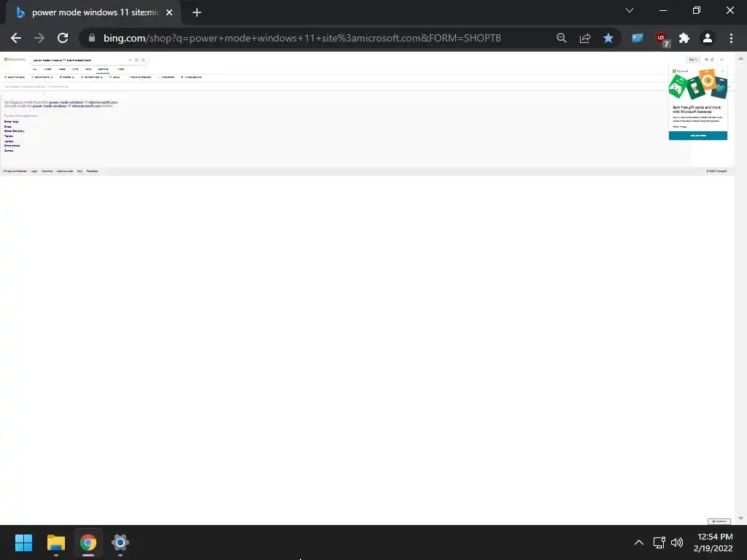
Task: Toggle the bookmark star for this page
Action: (608, 38)
